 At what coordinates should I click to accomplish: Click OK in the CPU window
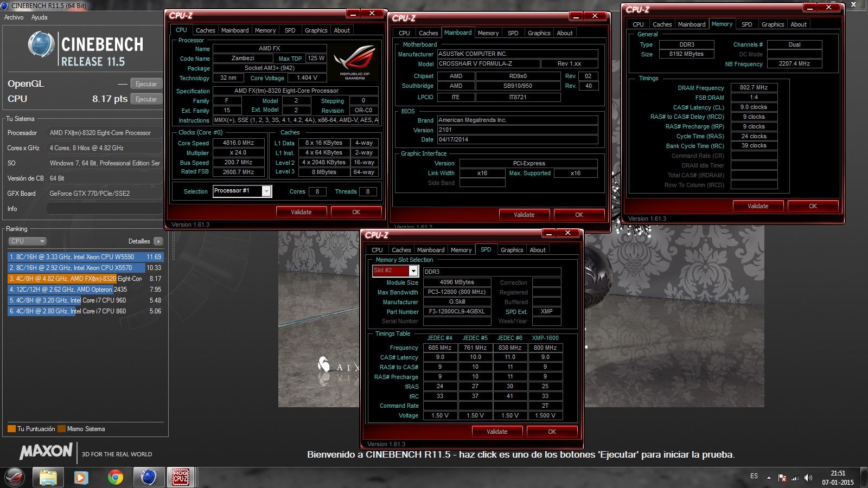pyautogui.click(x=356, y=212)
